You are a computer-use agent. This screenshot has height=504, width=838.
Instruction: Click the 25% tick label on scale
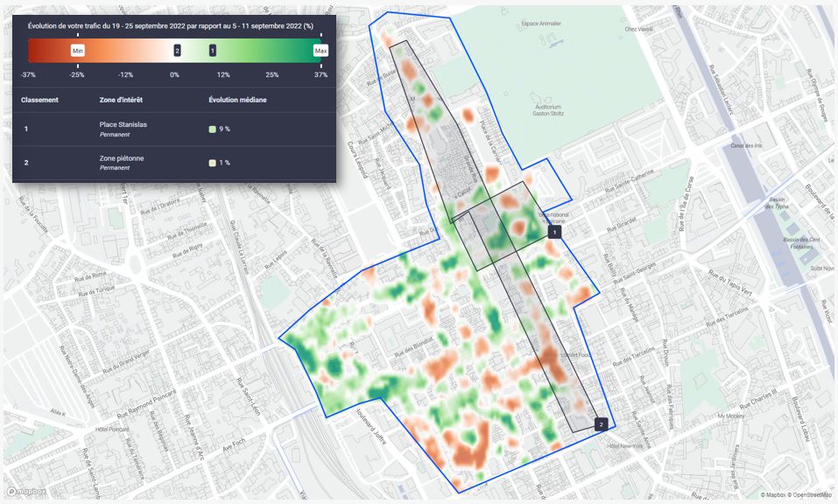click(x=272, y=74)
